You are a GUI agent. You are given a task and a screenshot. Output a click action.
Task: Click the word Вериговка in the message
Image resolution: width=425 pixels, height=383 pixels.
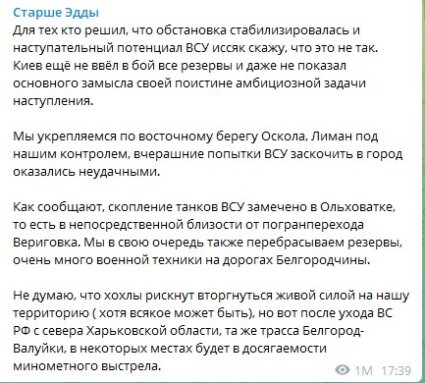[47, 242]
